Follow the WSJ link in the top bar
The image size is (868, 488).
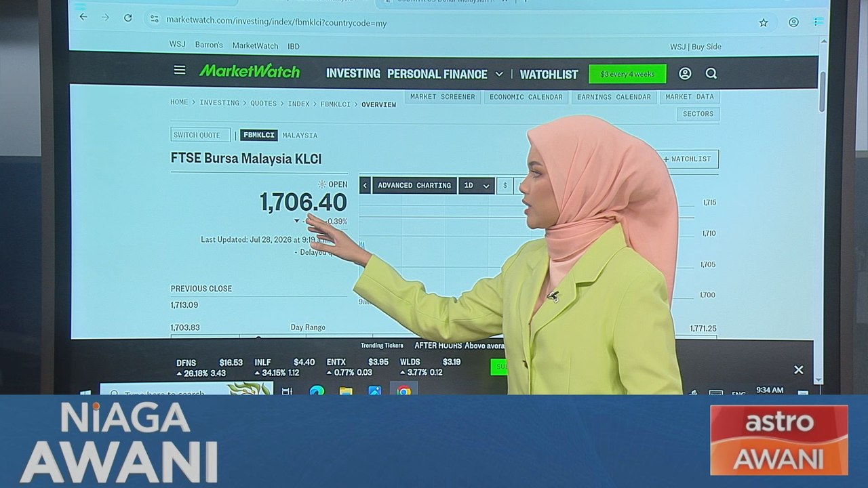(x=177, y=45)
